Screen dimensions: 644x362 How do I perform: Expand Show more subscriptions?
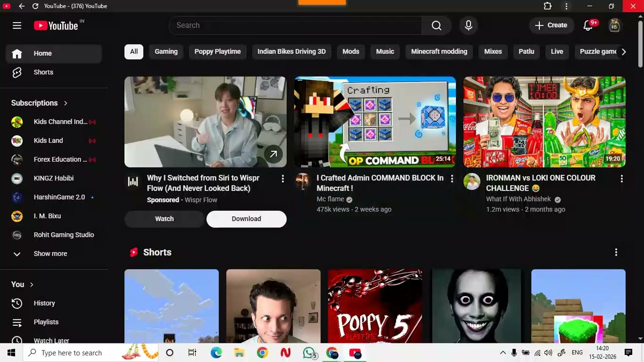54,254
